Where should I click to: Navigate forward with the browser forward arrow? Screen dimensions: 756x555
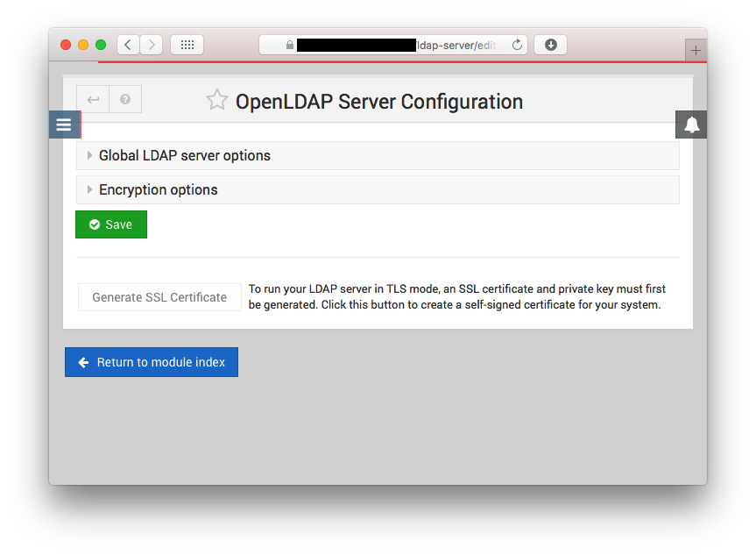pos(151,44)
